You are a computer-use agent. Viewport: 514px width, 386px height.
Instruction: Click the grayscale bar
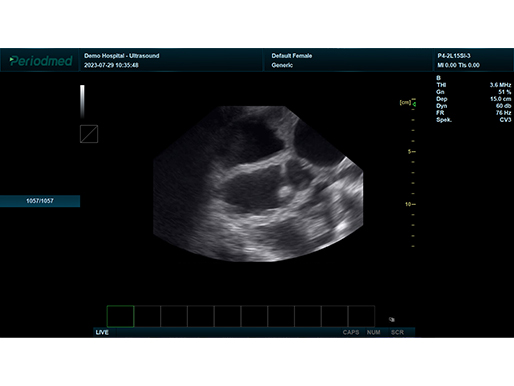(82, 101)
